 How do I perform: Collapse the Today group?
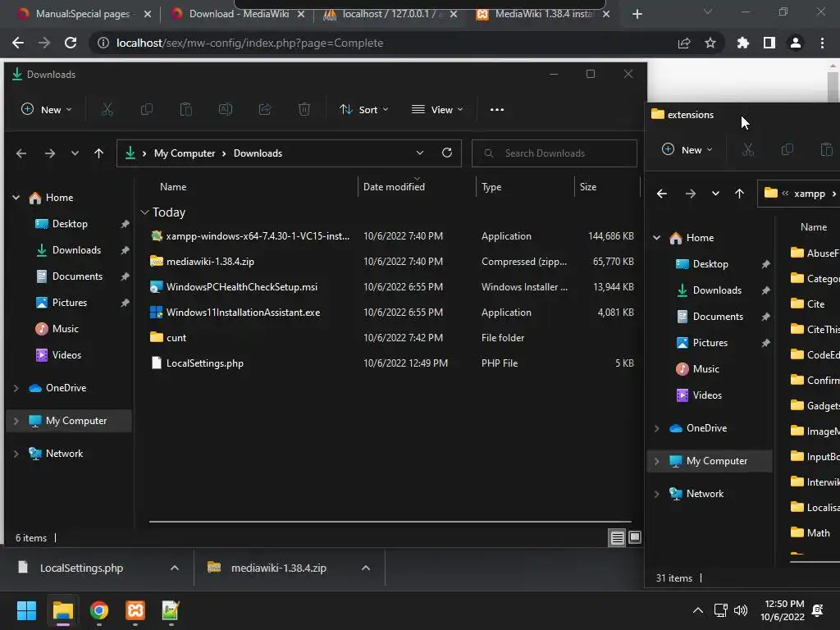click(x=144, y=212)
